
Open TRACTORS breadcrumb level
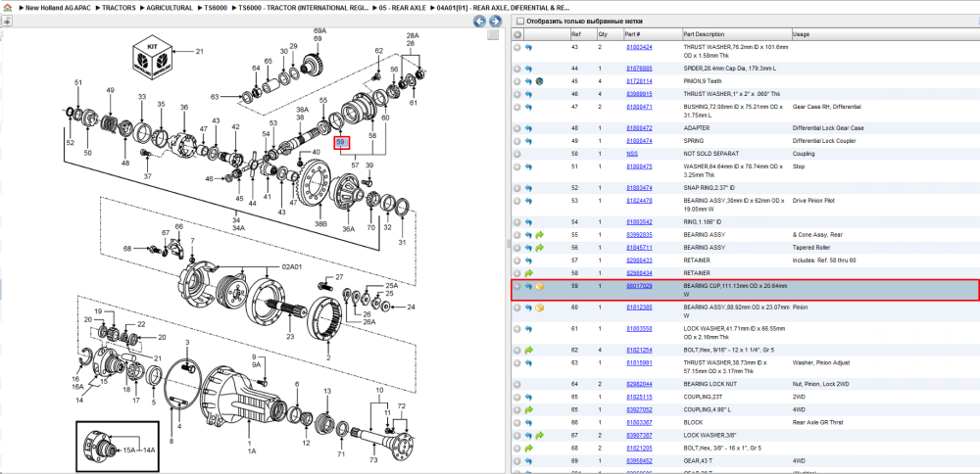click(119, 8)
